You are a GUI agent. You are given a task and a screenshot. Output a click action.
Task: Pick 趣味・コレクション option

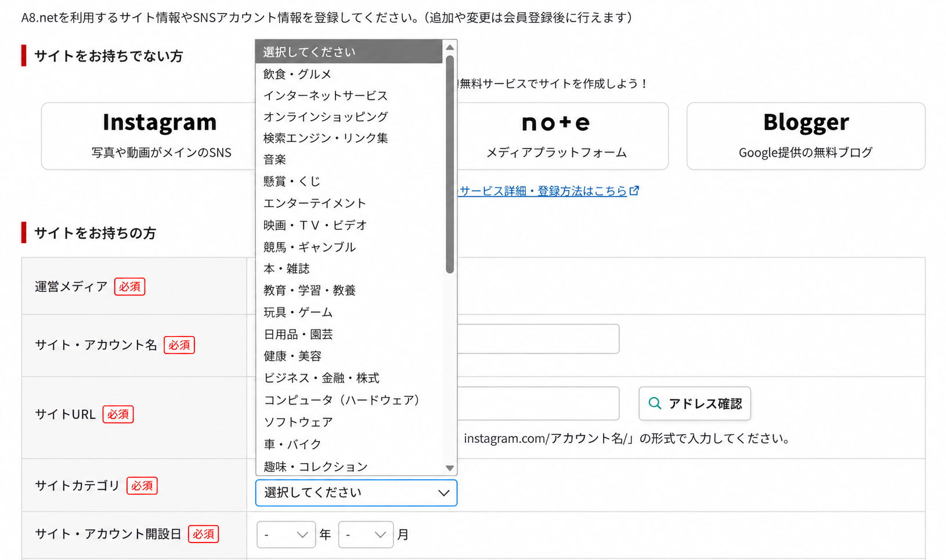click(x=349, y=466)
